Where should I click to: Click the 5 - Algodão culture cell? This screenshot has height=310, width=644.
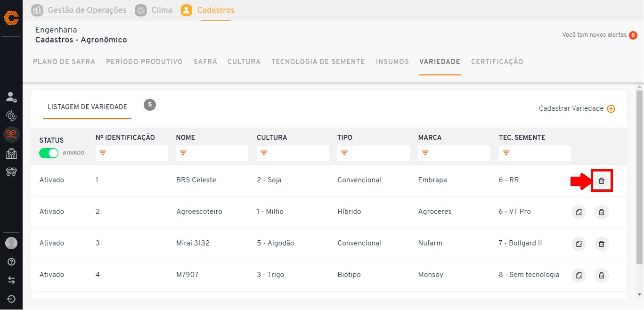(276, 243)
